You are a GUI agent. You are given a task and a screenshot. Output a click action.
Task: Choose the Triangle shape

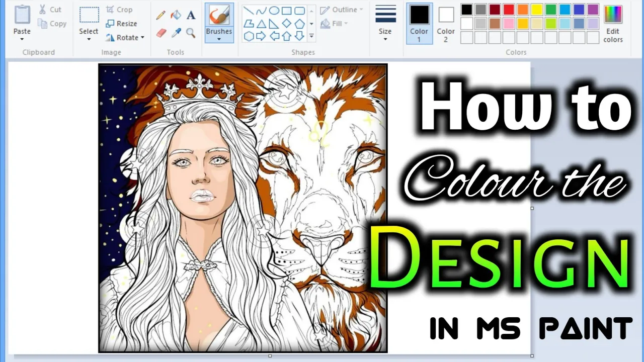(261, 23)
